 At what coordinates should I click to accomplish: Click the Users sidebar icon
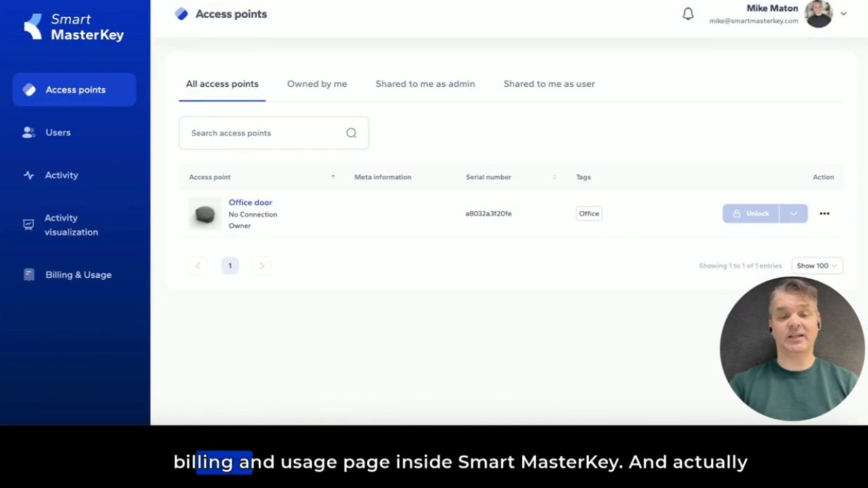click(28, 132)
